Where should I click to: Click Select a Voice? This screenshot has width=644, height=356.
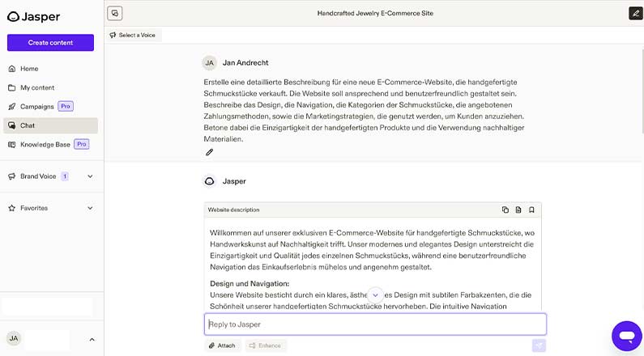[x=133, y=36]
